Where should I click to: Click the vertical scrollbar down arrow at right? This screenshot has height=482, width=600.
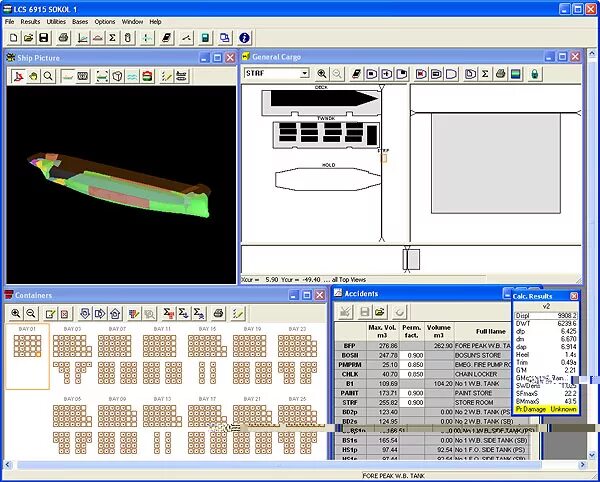coord(592,455)
